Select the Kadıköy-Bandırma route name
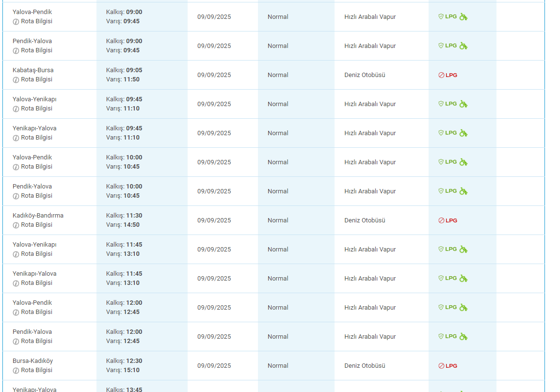The width and height of the screenshot is (560, 392). pos(38,216)
